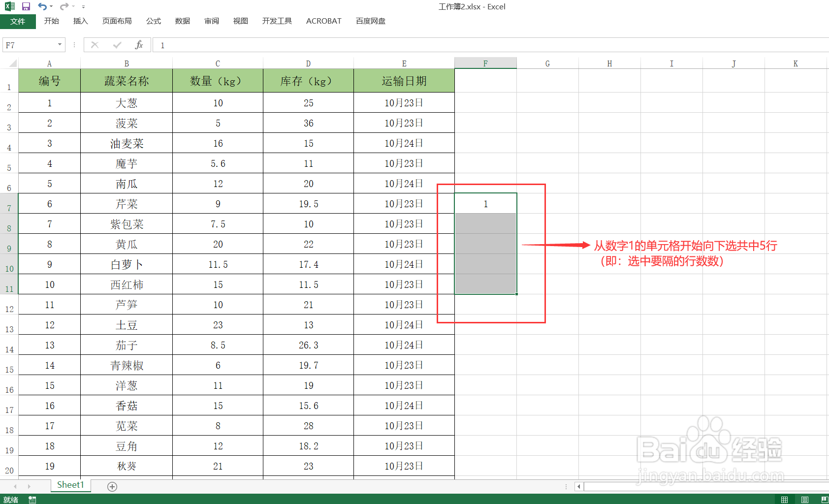Open Customize Quick Access Toolbar dropdown
Image resolution: width=829 pixels, height=504 pixels.
[83, 7]
